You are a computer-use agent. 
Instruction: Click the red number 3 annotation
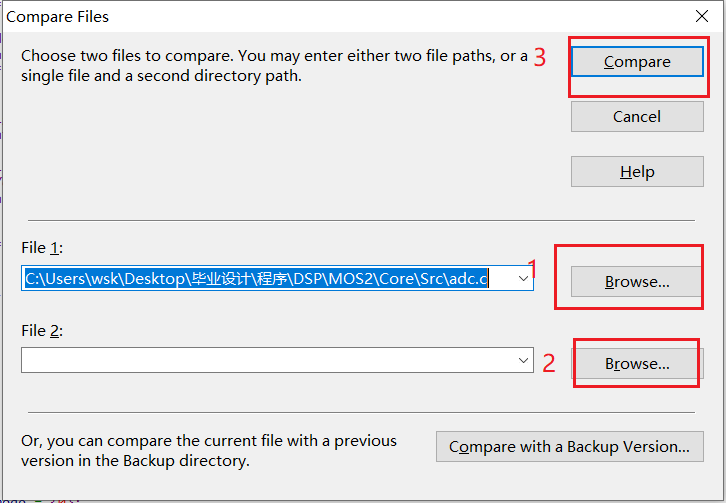[x=540, y=57]
